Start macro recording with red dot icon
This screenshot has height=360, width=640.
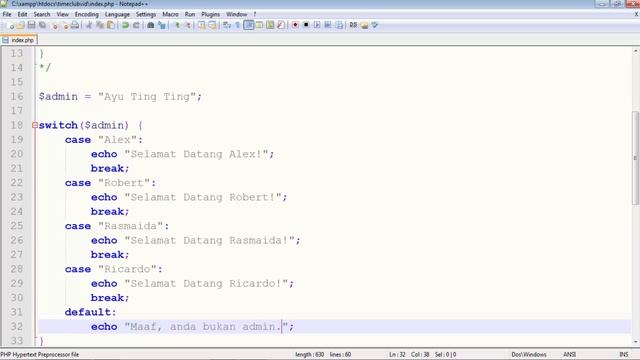[x=295, y=25]
